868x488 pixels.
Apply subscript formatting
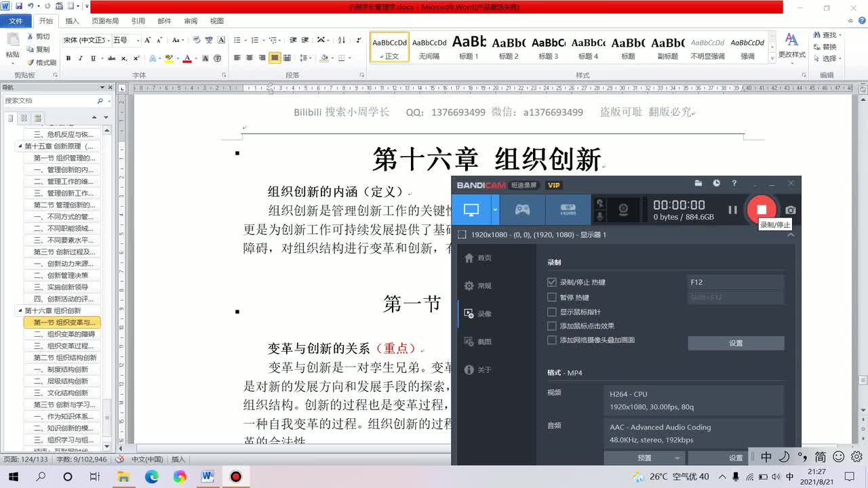124,58
